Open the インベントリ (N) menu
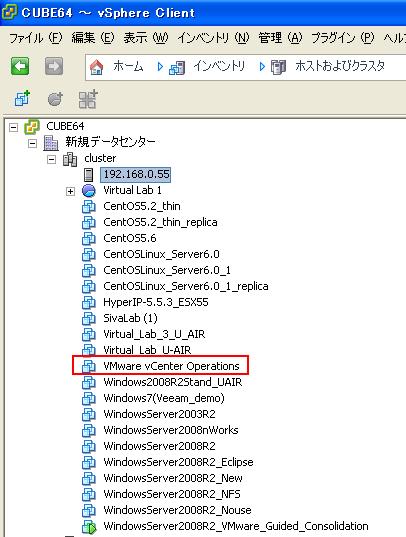 pyautogui.click(x=213, y=38)
